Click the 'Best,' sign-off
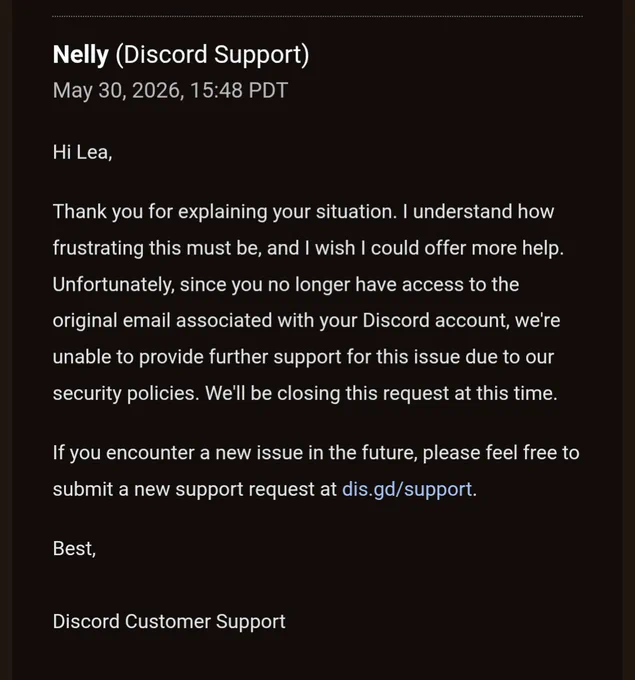The width and height of the screenshot is (635, 680). [74, 549]
